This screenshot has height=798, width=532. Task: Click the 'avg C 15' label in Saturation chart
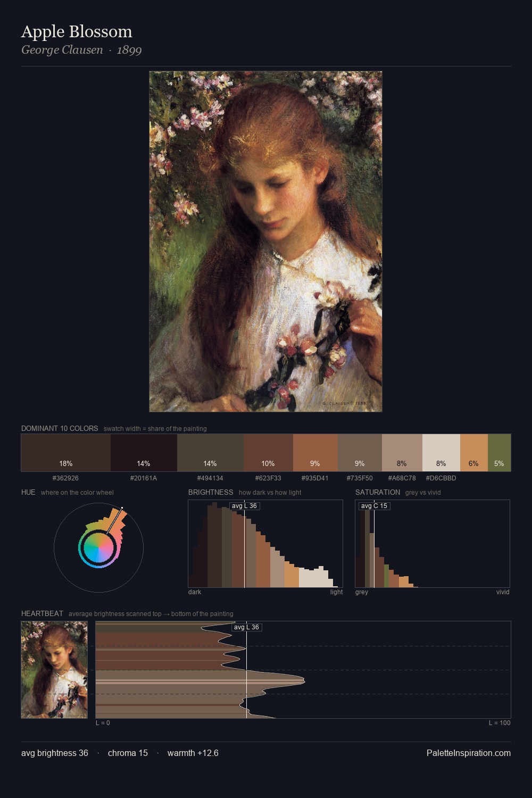point(374,506)
